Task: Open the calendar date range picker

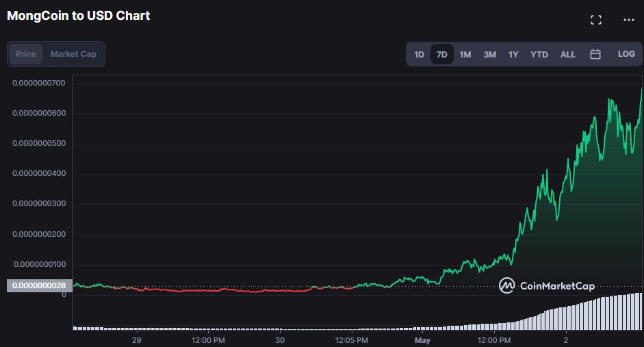Action: click(595, 54)
